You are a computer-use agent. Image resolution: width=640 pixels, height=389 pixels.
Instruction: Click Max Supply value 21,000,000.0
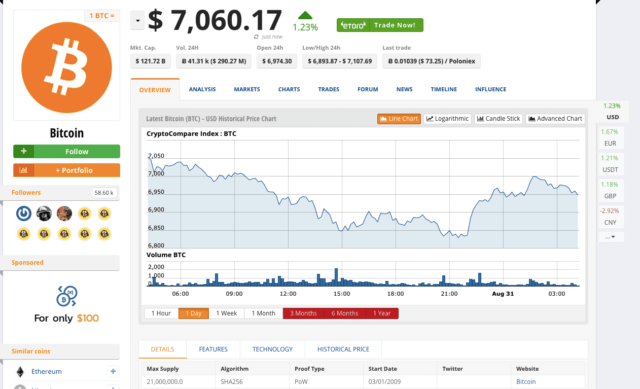tap(165, 382)
